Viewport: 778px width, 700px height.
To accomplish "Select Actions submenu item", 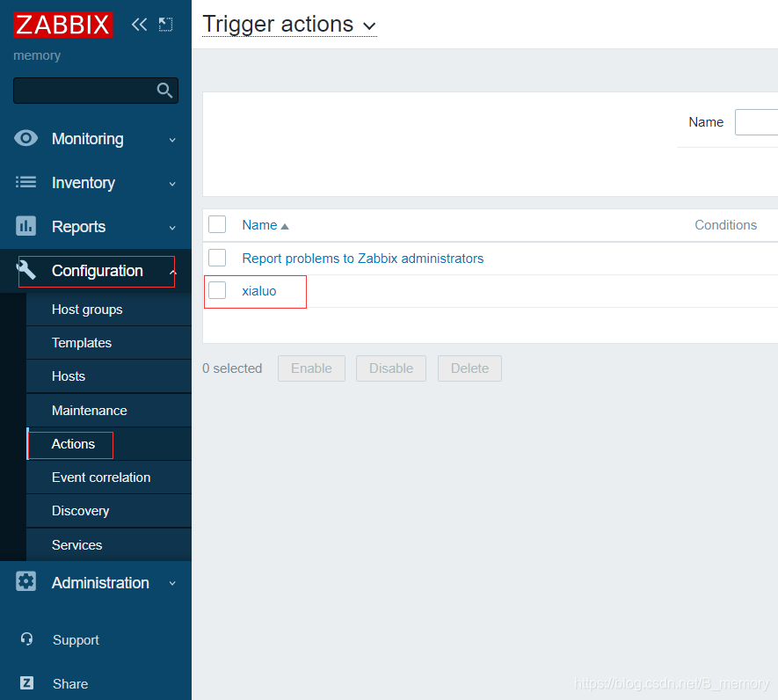I will tap(109, 444).
